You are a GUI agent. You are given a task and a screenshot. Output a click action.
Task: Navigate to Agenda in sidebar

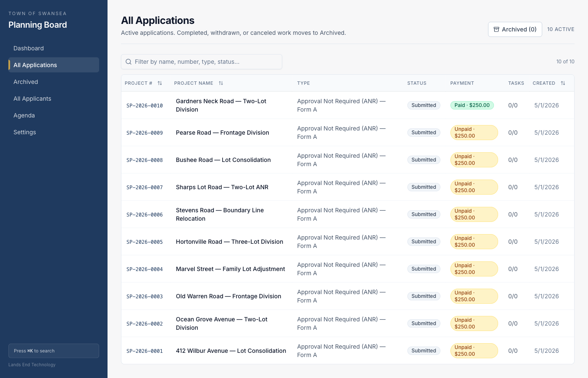pyautogui.click(x=54, y=115)
